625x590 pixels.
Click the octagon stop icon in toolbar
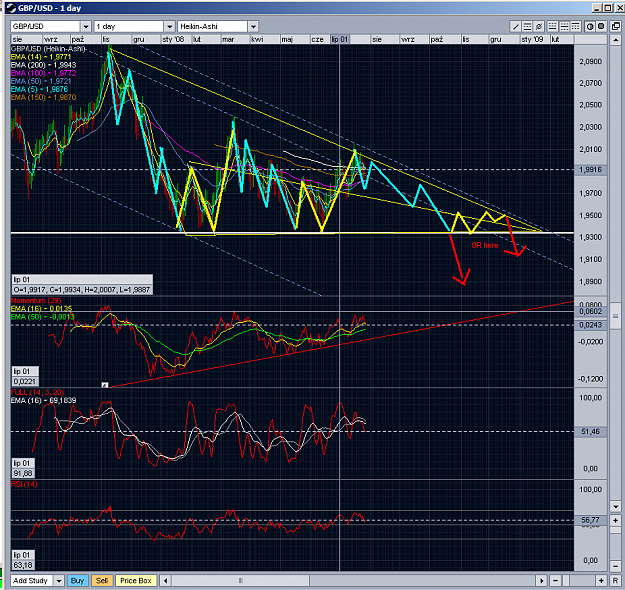coord(601,27)
